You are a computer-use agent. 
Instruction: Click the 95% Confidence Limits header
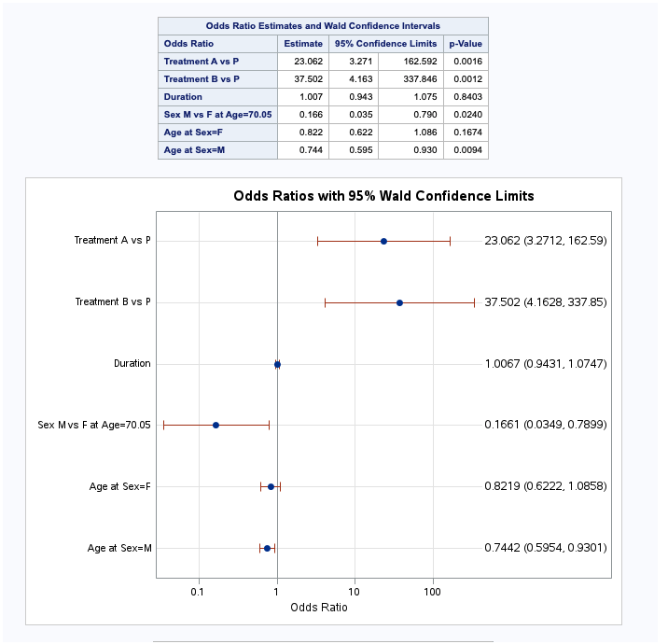click(385, 44)
